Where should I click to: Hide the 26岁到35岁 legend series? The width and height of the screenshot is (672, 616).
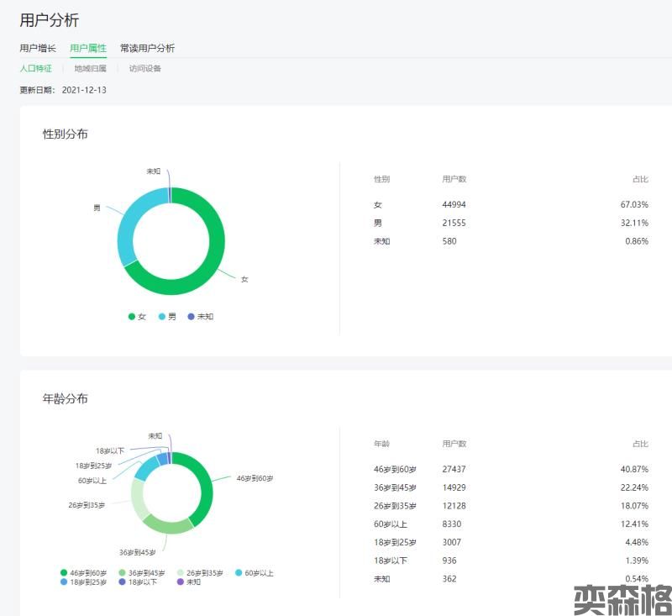(x=200, y=573)
